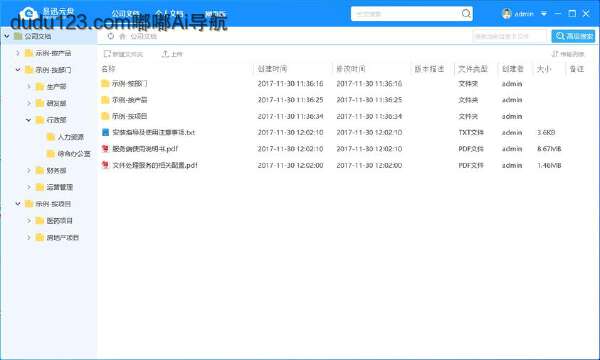Click the new folder (新建文件夹) toolbar icon
The width and height of the screenshot is (600, 360).
pyautogui.click(x=107, y=54)
